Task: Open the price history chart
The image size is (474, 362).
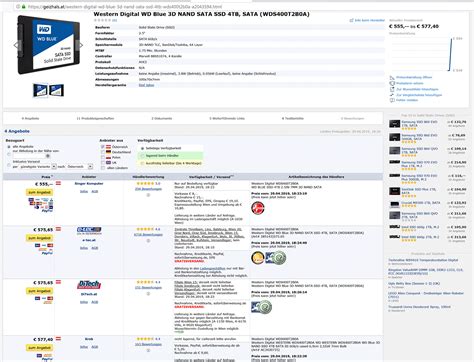Action: pyautogui.click(x=426, y=54)
